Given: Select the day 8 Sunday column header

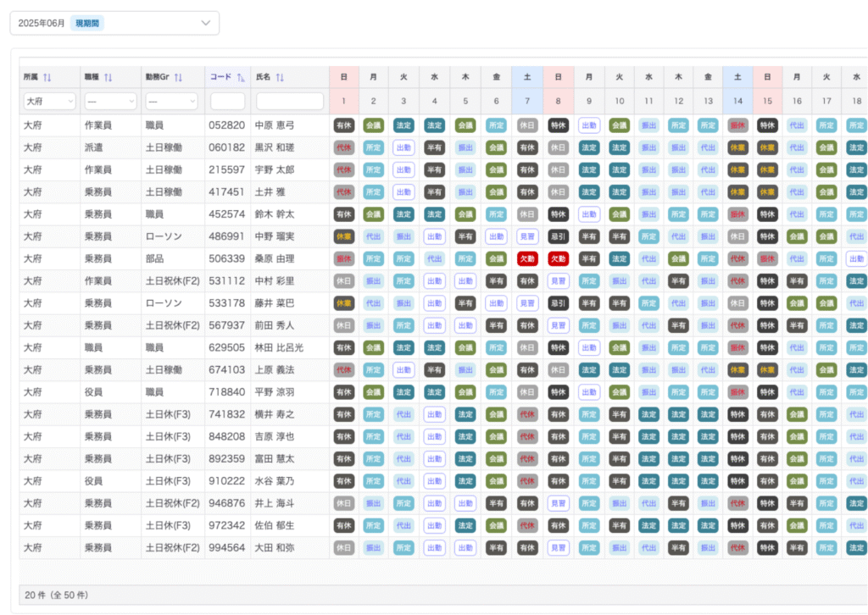Looking at the screenshot, I should (x=558, y=77).
